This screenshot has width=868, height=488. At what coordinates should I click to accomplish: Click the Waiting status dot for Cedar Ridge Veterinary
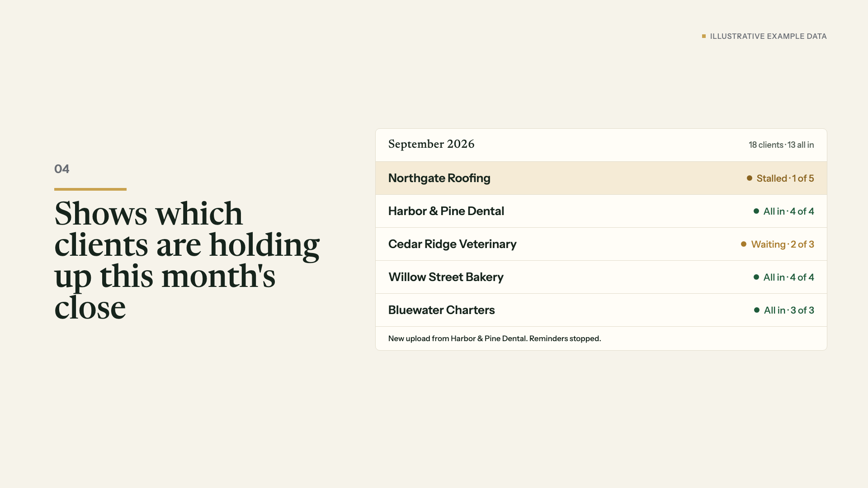pos(743,244)
